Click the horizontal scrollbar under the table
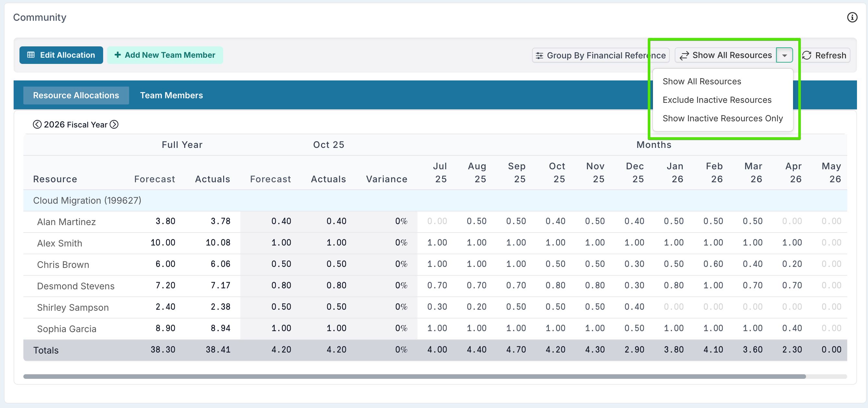 414,376
